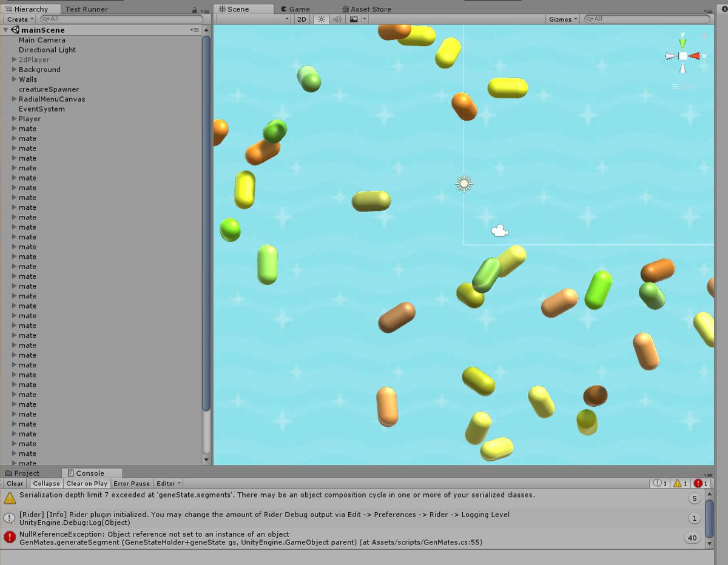The width and height of the screenshot is (728, 565).
Task: Select the creatureSpawner object in Hierarchy
Action: pyautogui.click(x=49, y=89)
